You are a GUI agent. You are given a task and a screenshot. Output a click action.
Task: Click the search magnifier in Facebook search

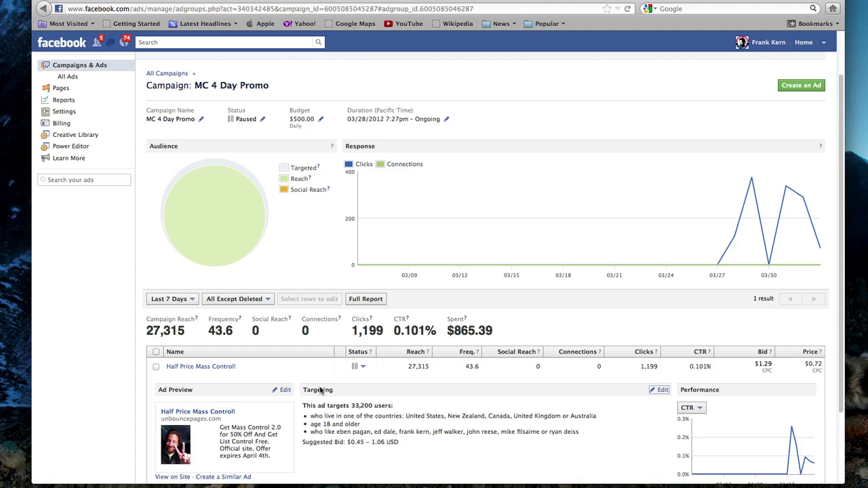(318, 42)
